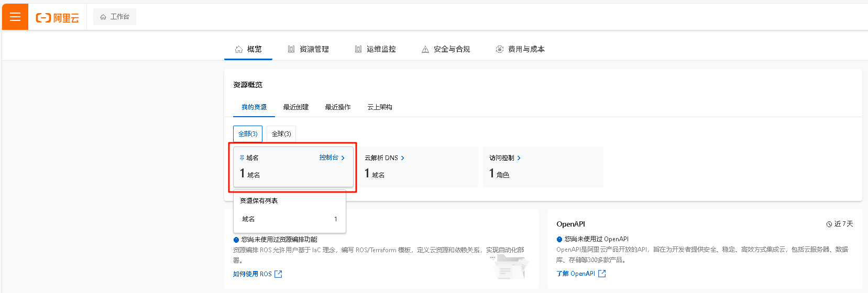This screenshot has height=293, width=868.
Task: Open the 运维监控 tab
Action: pos(375,49)
